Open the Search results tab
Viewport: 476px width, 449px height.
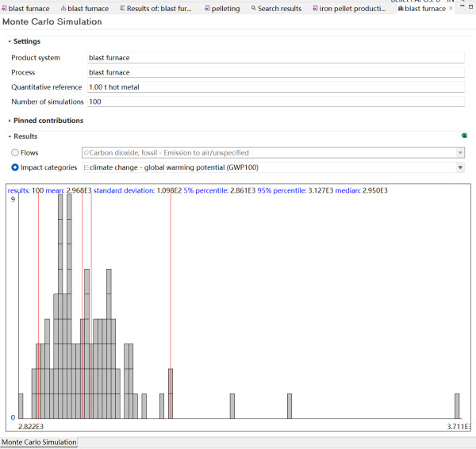tap(277, 9)
